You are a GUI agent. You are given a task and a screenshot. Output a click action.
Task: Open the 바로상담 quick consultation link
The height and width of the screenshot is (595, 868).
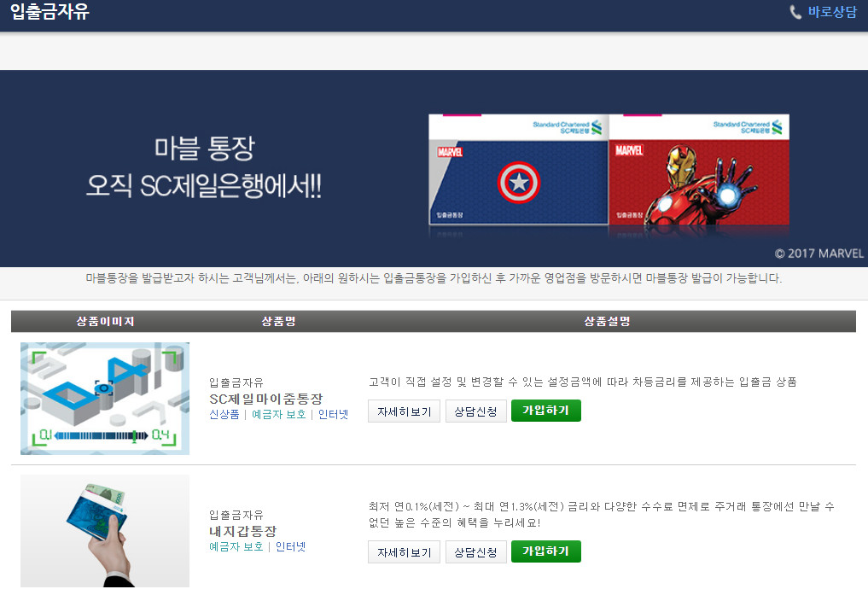point(832,12)
